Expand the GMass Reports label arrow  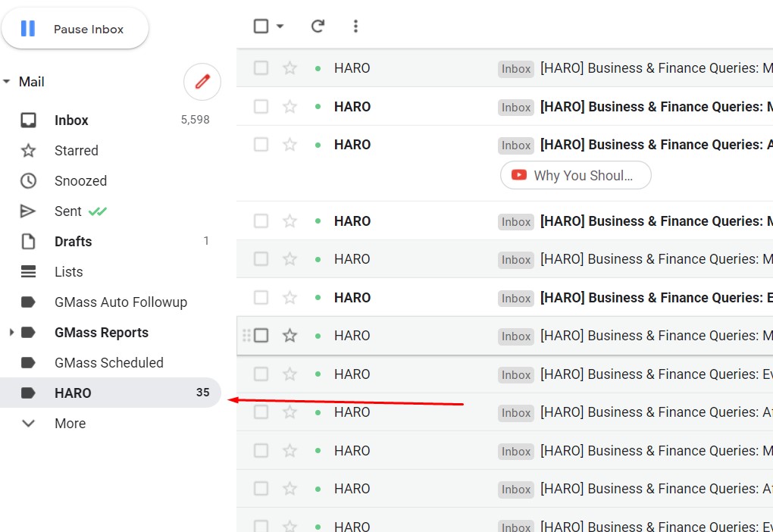[x=11, y=333]
